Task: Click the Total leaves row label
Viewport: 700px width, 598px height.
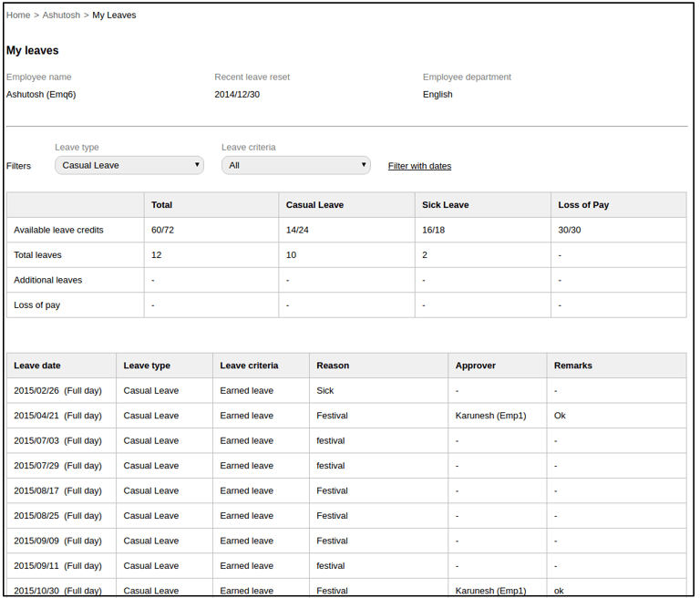Action: (x=38, y=255)
